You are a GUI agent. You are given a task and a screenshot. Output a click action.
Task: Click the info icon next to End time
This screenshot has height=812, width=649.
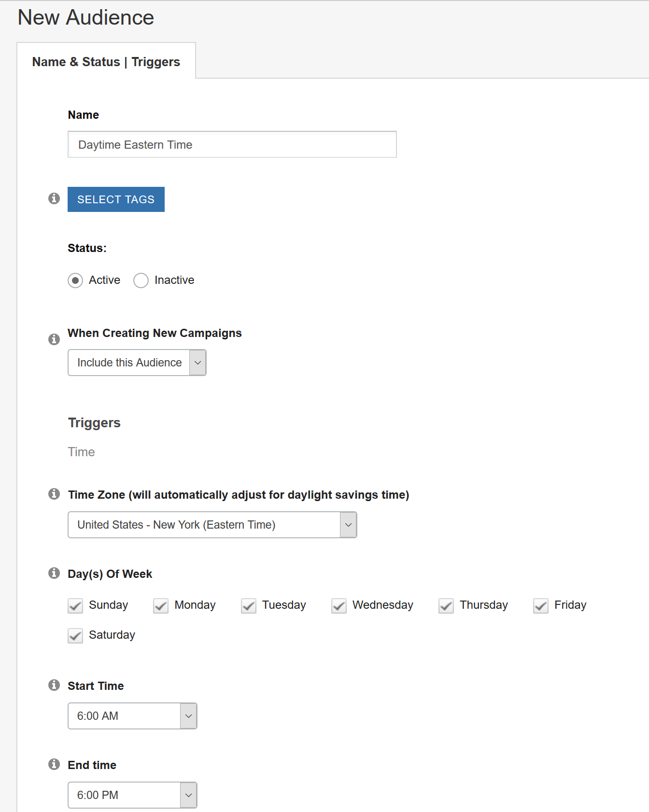coord(54,764)
